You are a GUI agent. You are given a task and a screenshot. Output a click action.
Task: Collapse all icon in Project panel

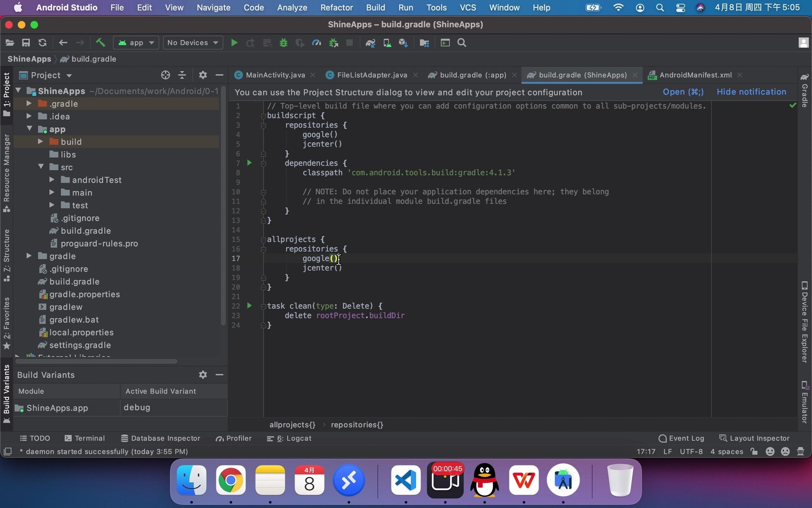tap(182, 75)
